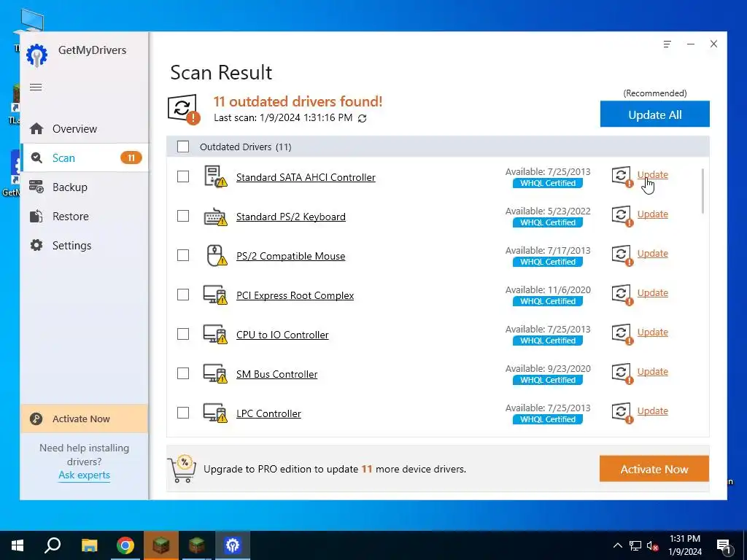Open the Backup section

click(x=85, y=187)
